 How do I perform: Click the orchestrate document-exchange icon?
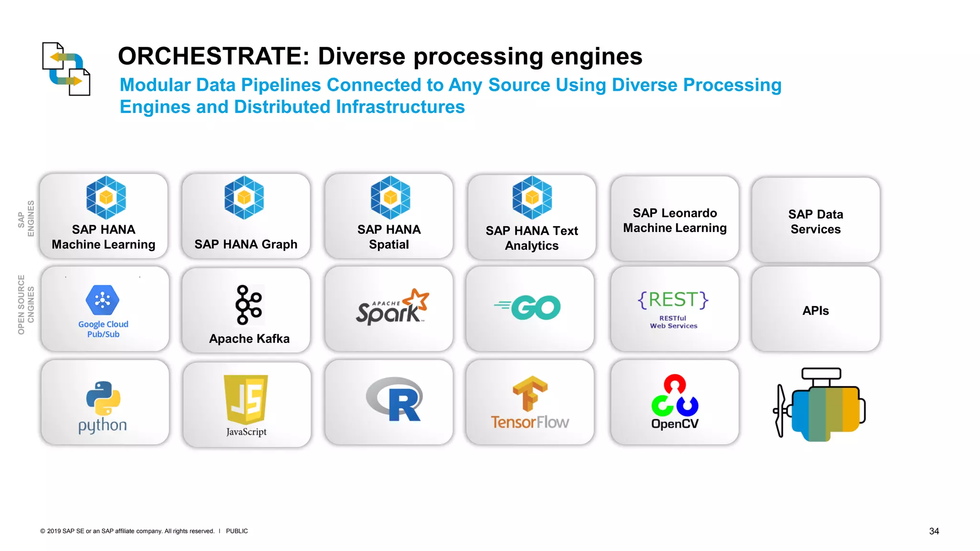pos(66,69)
